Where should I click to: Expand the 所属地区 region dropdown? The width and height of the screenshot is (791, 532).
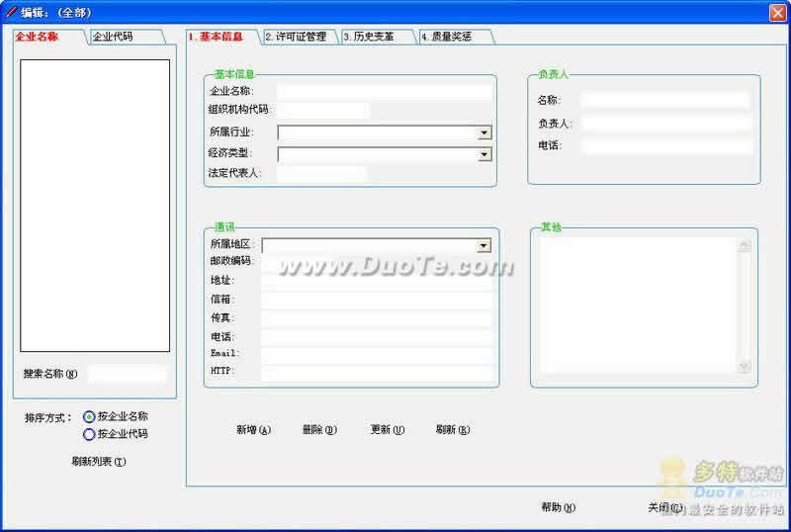point(483,245)
